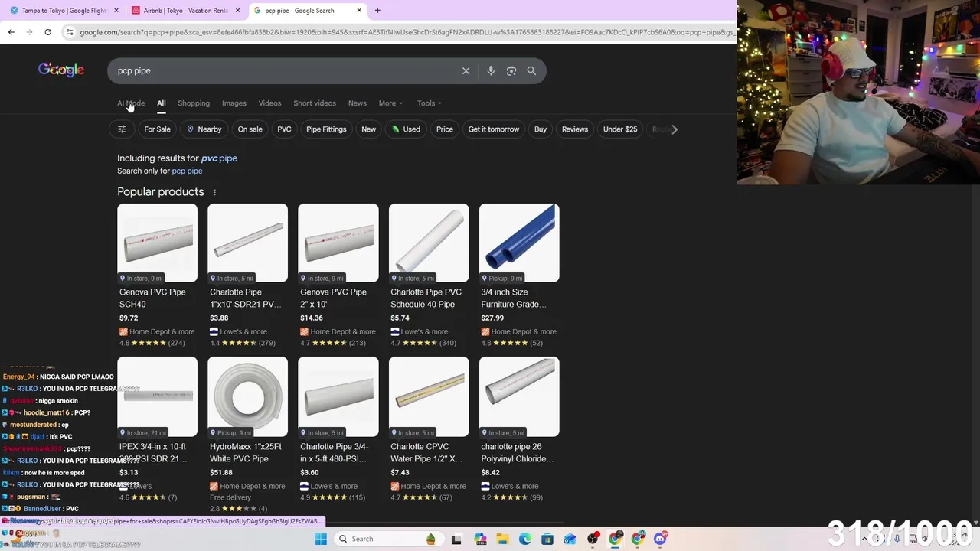The image size is (980, 551).
Task: Open Google Lens image search icon
Action: [x=511, y=70]
